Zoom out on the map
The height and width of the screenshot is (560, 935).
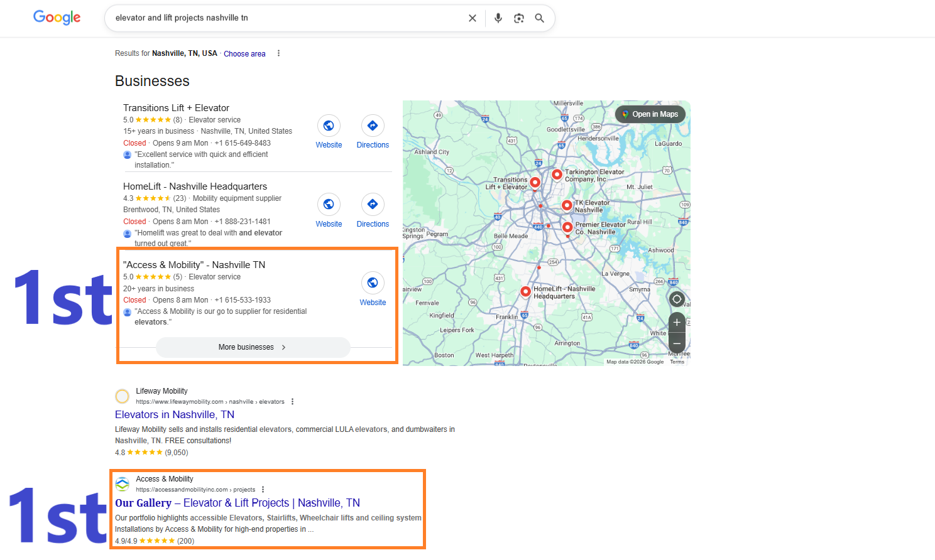tap(677, 343)
